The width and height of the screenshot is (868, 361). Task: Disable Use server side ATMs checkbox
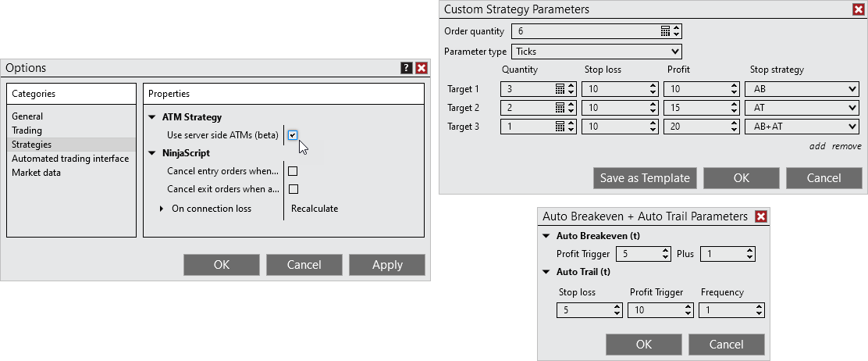[293, 135]
